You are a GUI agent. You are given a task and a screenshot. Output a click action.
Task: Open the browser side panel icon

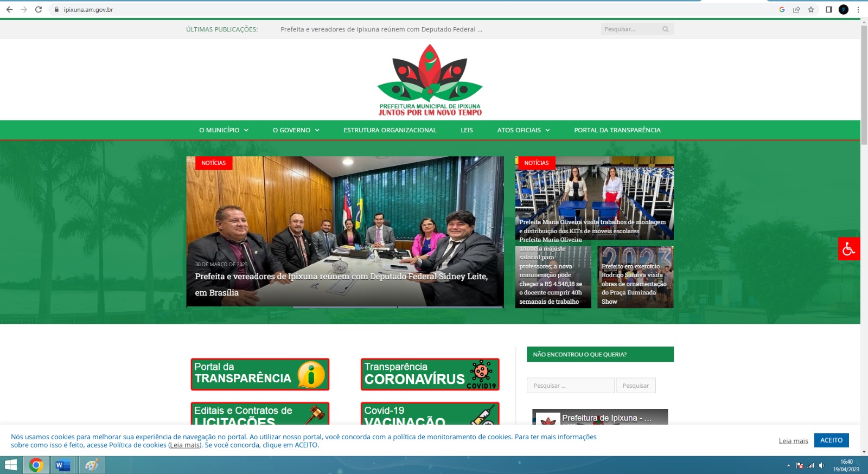829,9
